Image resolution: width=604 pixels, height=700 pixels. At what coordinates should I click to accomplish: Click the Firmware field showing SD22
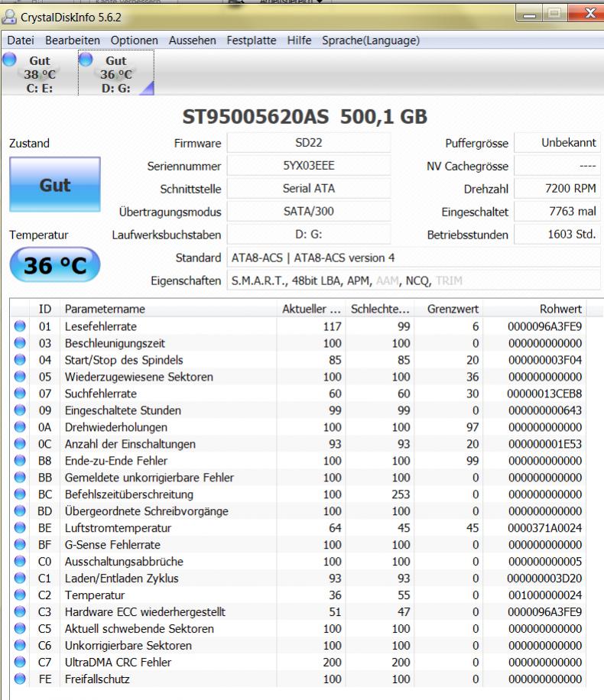tap(309, 143)
